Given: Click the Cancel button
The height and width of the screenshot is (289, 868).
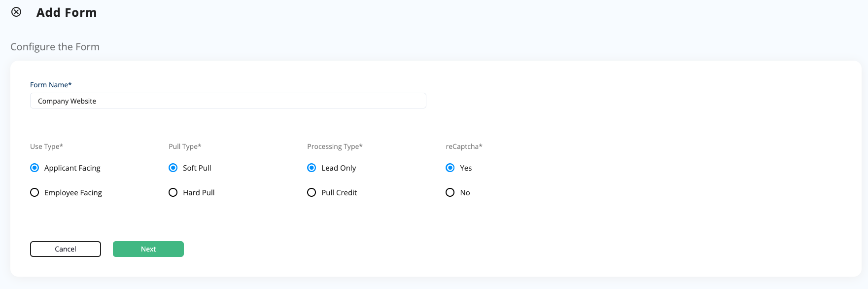Looking at the screenshot, I should point(66,249).
